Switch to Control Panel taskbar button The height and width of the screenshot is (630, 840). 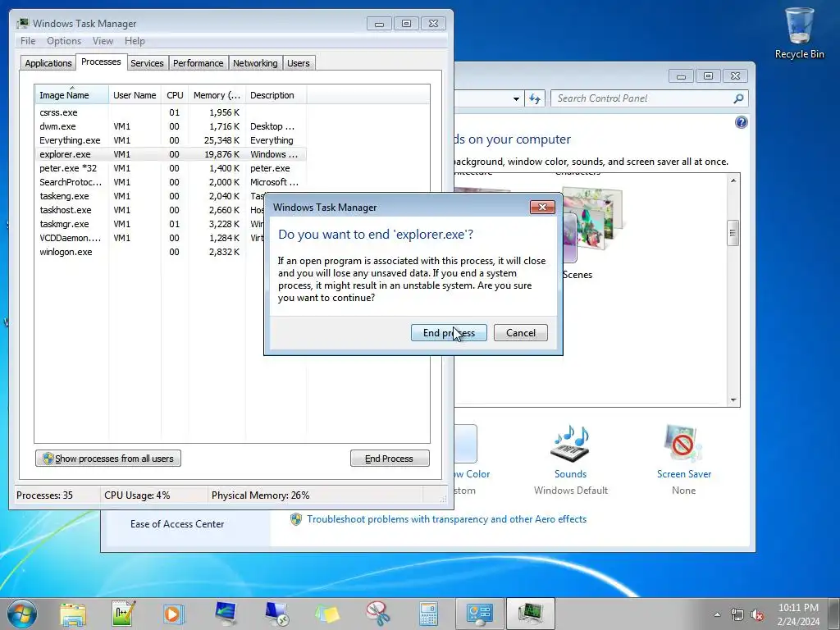(x=479, y=614)
